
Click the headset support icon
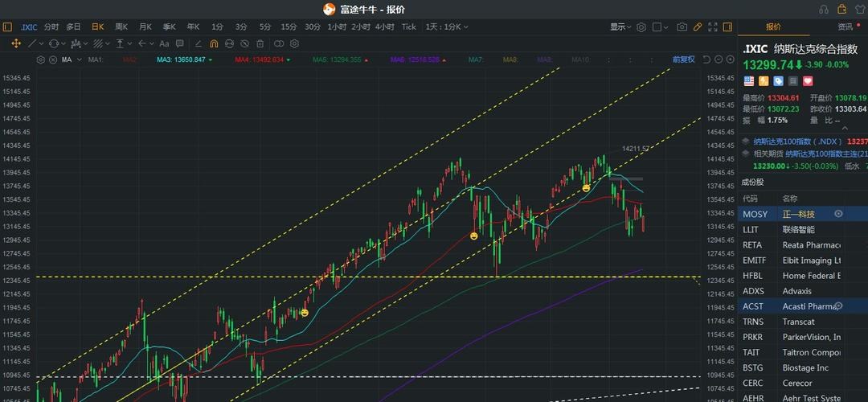click(x=825, y=10)
